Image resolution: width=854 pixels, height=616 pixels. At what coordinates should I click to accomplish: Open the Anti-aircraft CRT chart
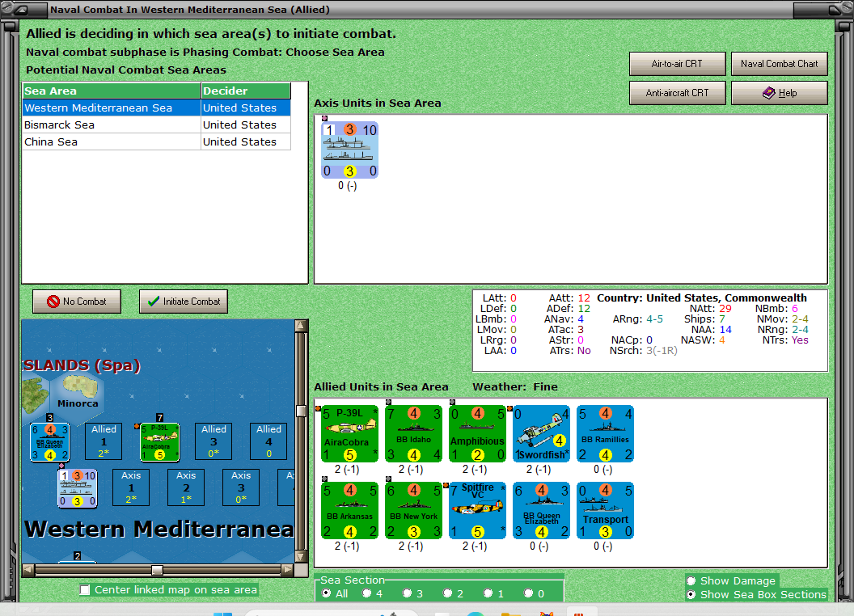pos(677,93)
